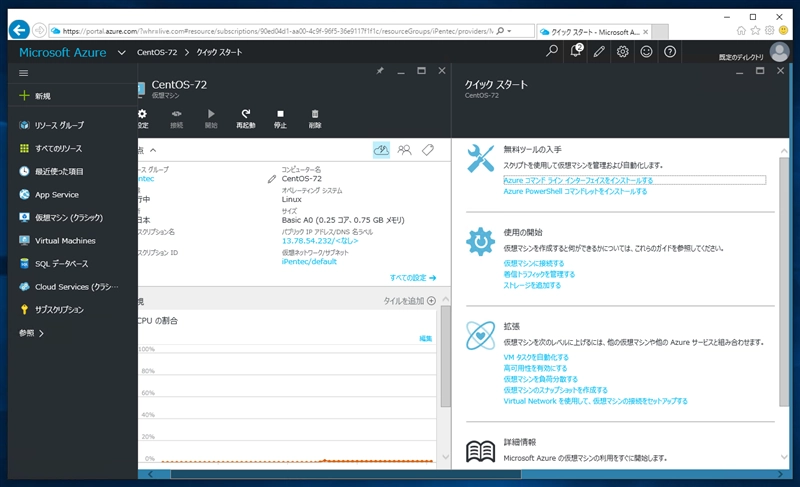Viewport: 800px width, 487px height.
Task: Open 最近使った項目 in sidebar
Action: coord(59,171)
